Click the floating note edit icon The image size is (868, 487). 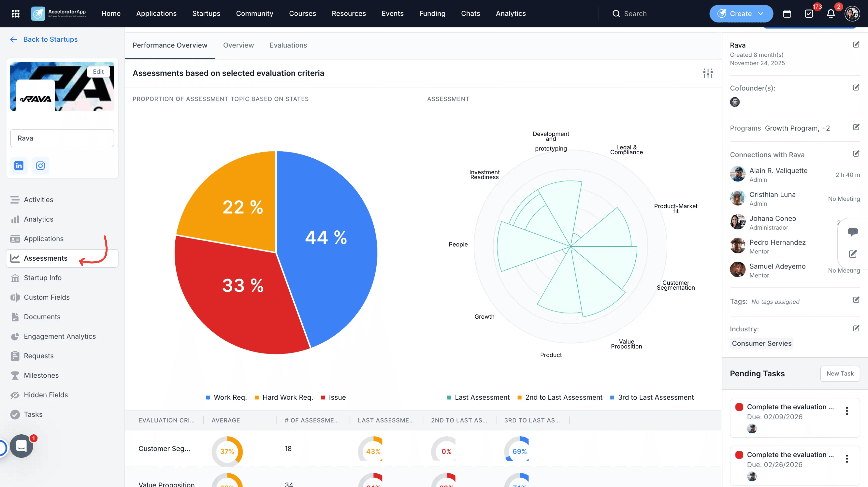pyautogui.click(x=853, y=254)
